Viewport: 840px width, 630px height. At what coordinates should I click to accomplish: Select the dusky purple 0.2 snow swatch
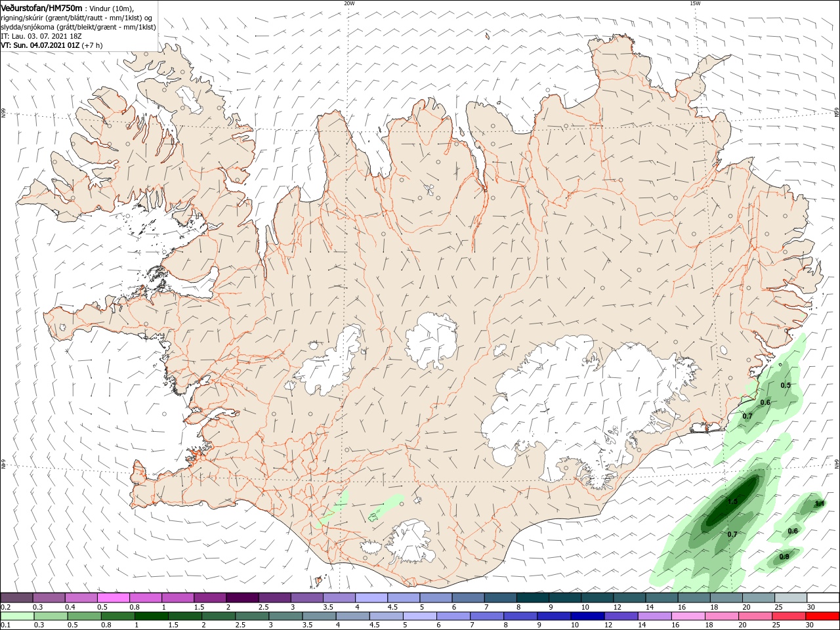coord(17,598)
